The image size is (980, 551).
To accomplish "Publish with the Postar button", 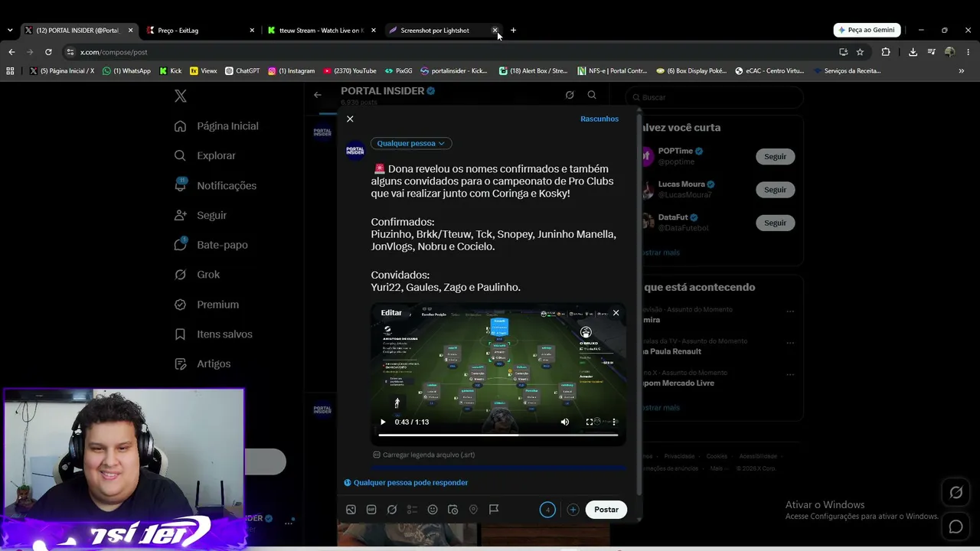I will pos(606,510).
